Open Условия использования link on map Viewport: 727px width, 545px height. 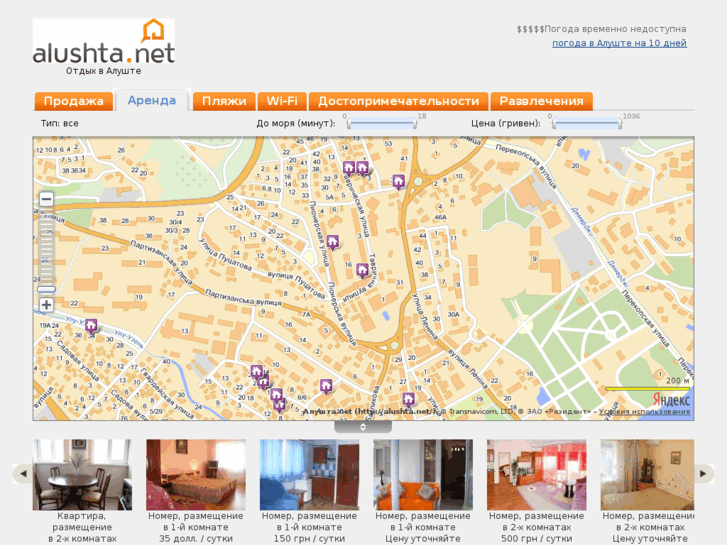(x=644, y=411)
